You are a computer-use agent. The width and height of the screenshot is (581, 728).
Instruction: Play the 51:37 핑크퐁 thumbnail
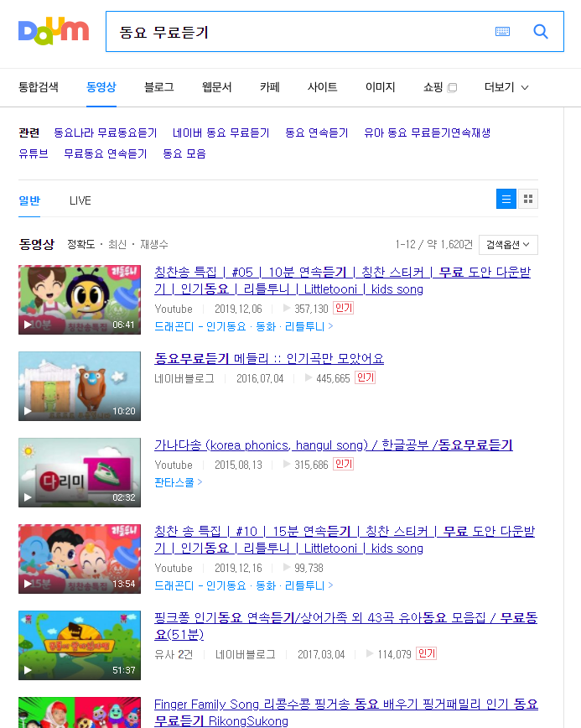(80, 645)
